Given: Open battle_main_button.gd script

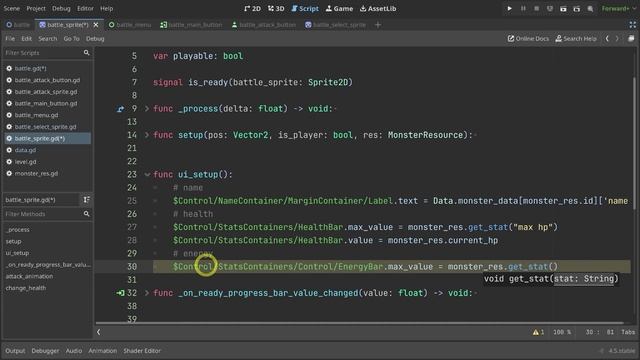Looking at the screenshot, I should [47, 104].
